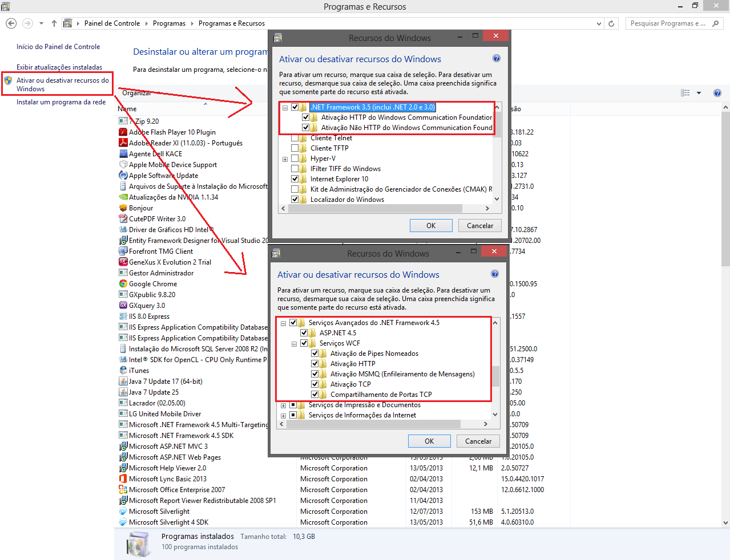Click Programas e Recursos breadcrumb item
Viewport: 730px width, 560px height.
click(232, 23)
